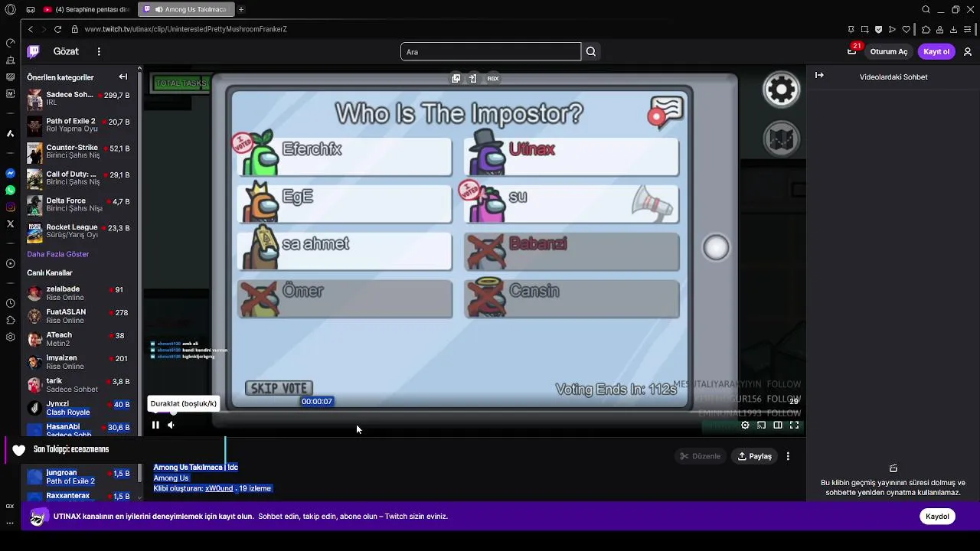The image size is (980, 551).
Task: Open the Path of Exile 2 category
Action: point(79,125)
